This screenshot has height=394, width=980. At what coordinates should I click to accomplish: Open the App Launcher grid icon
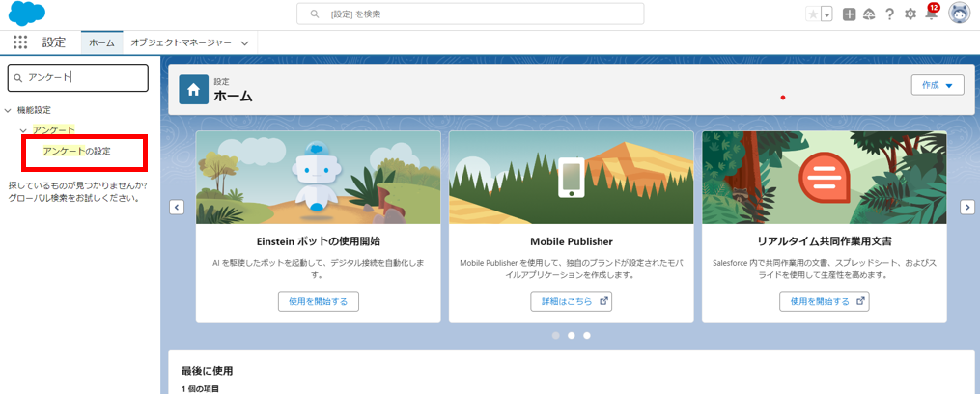(20, 42)
